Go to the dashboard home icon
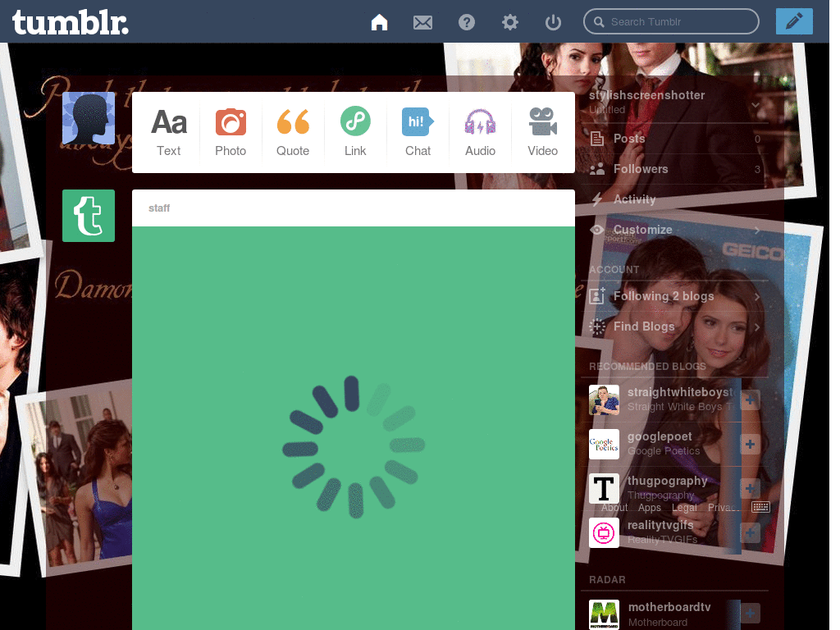Viewport: 840px width, 630px height. click(379, 22)
